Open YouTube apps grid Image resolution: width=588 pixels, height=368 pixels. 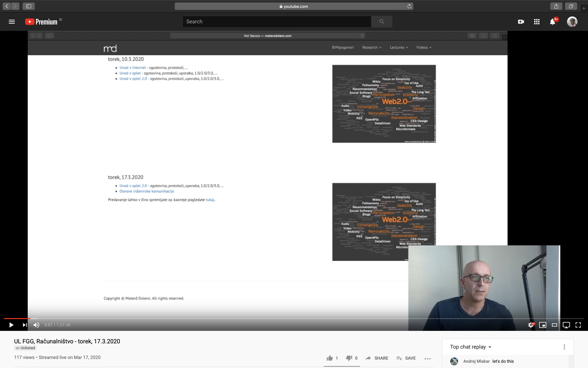[537, 22]
